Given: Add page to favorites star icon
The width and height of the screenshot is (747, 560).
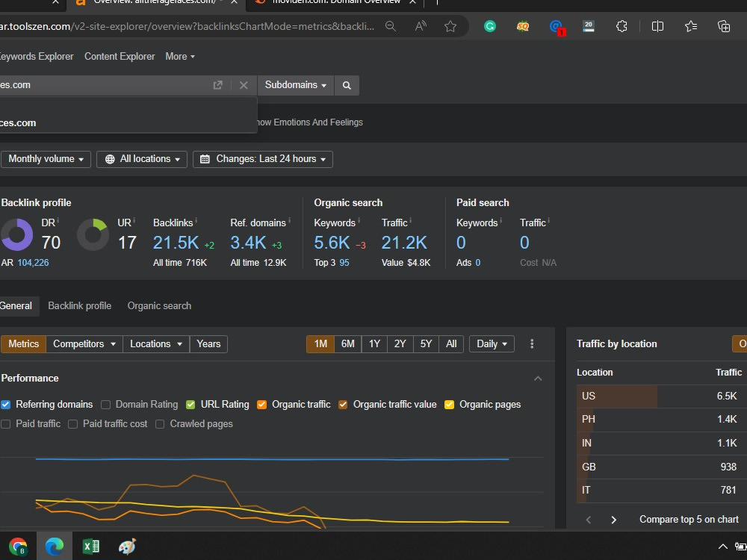Looking at the screenshot, I should pos(450,26).
